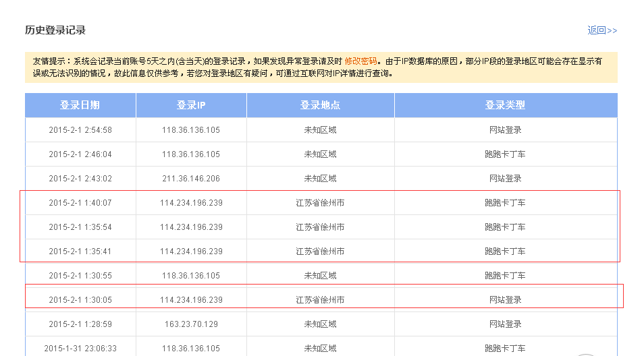Click date cell 2015-2-1 2:54:58
This screenshot has height=356, width=644.
click(x=80, y=130)
